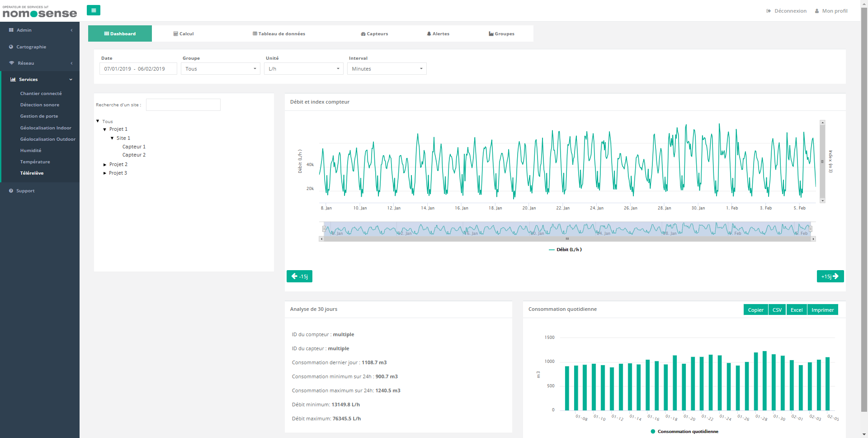Open the Interval dropdown showing Minutes
The width and height of the screenshot is (868, 438).
[x=387, y=69]
